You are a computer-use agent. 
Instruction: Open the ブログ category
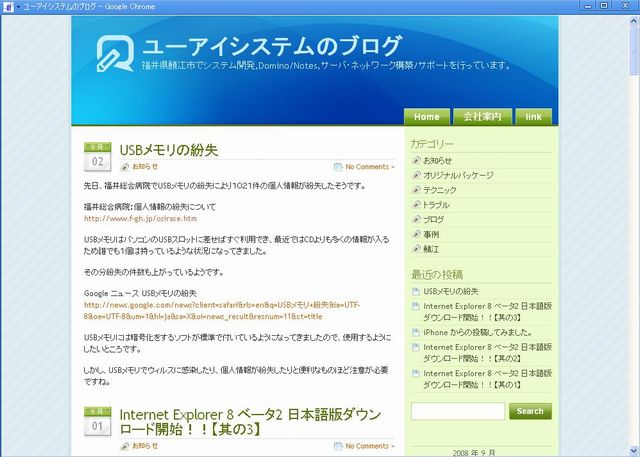point(433,219)
